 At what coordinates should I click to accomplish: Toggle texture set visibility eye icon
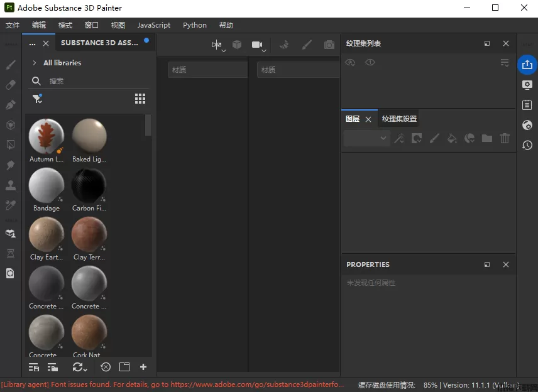(351, 62)
